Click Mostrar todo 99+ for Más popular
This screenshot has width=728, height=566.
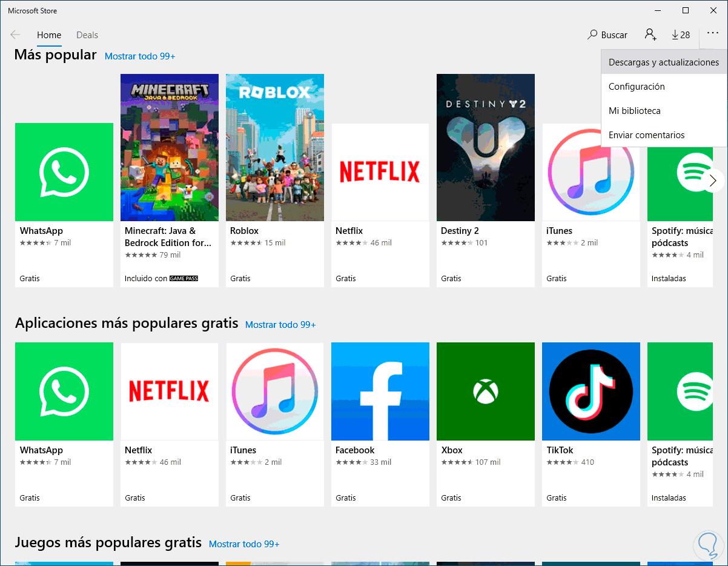pyautogui.click(x=140, y=56)
